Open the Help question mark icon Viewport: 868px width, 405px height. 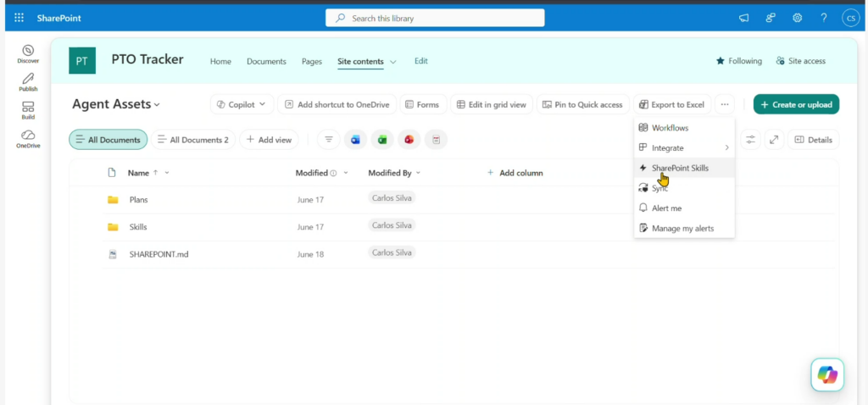824,19
